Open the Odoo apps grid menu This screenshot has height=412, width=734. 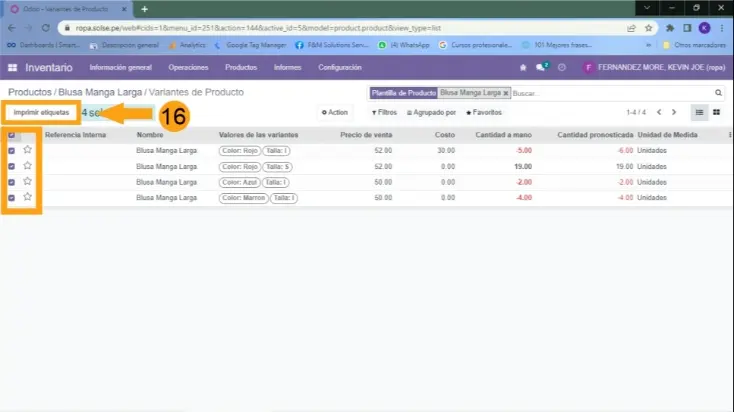(x=13, y=67)
